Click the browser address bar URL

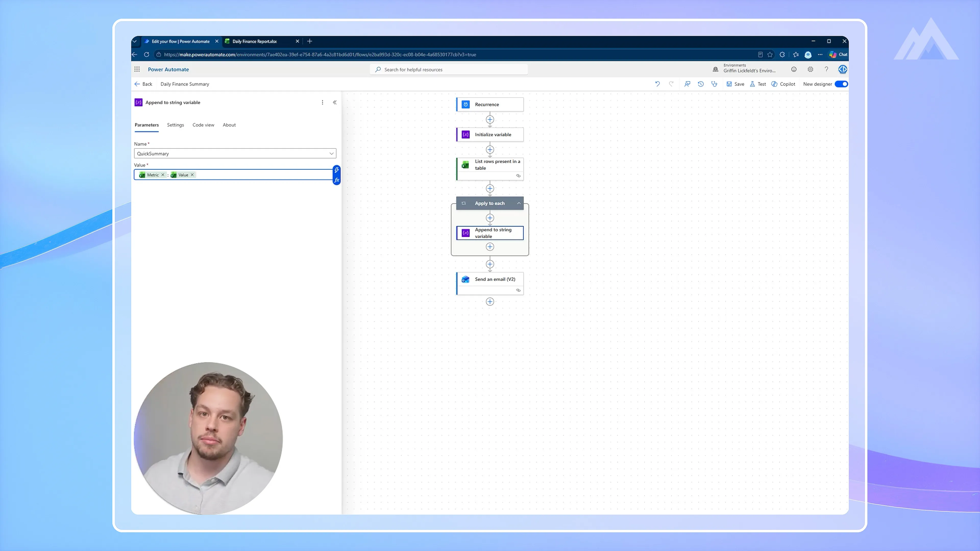click(x=320, y=55)
